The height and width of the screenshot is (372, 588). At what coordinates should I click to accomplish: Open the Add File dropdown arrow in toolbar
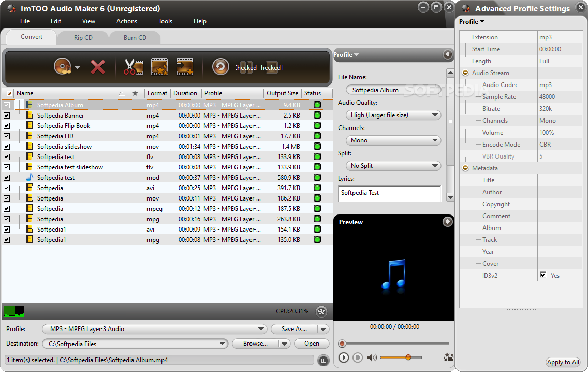(x=77, y=67)
